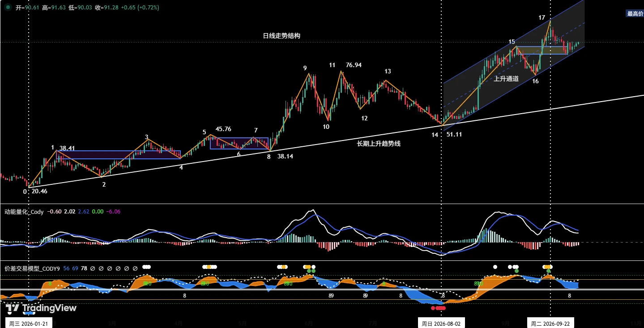Click the TradingView logo
This screenshot has width=644, height=328.
pos(41,308)
